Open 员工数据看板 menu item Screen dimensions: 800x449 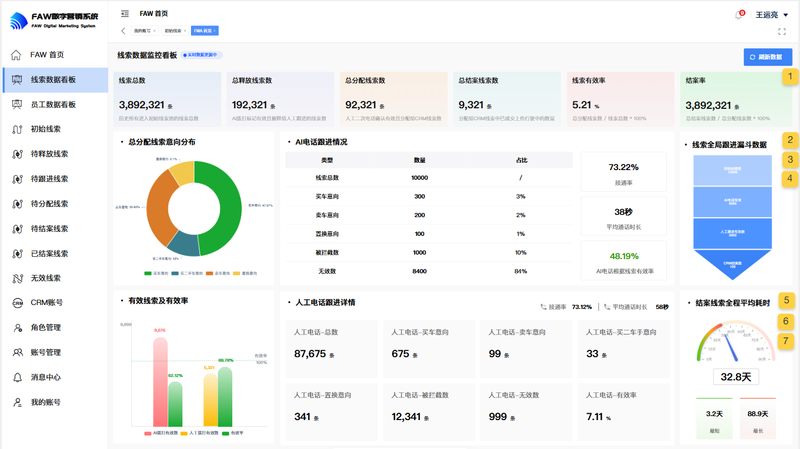55,105
